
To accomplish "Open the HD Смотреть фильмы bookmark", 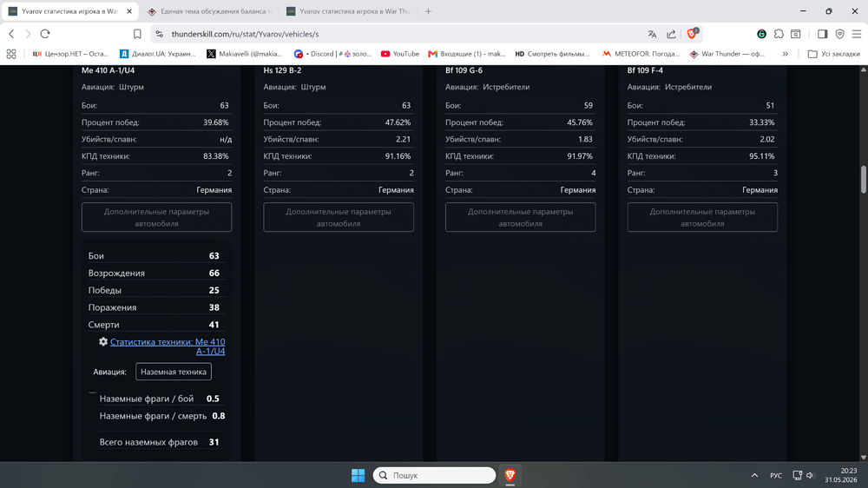I will [552, 54].
